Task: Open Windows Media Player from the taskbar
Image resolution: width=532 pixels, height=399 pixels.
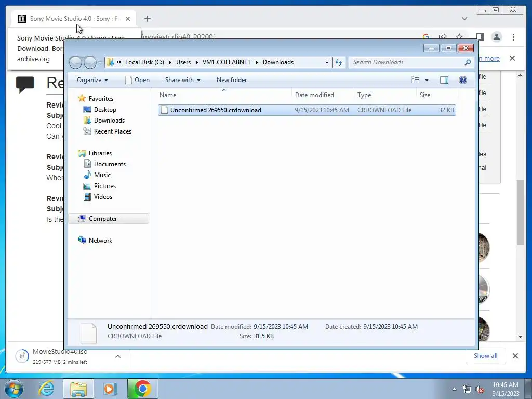Action: [110, 389]
